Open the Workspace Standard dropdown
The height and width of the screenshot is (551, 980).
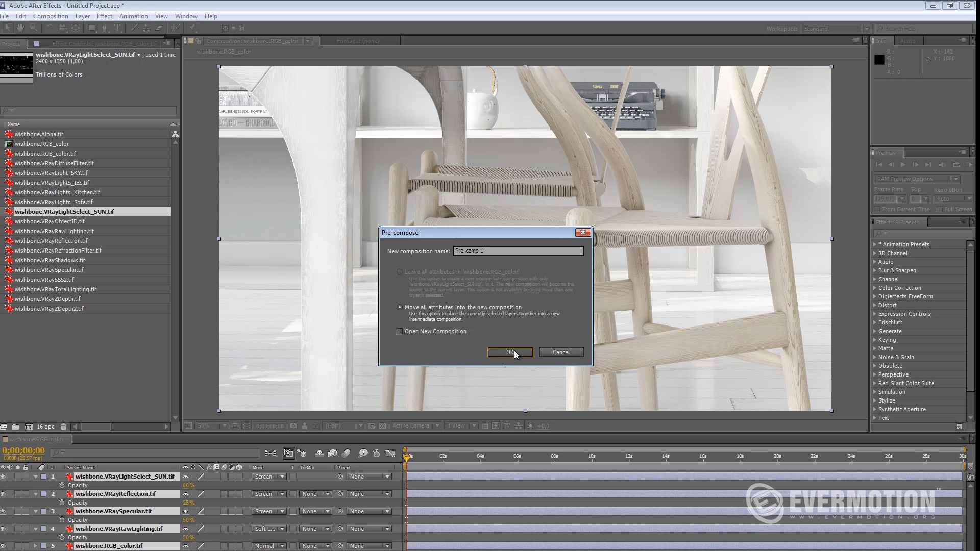tap(835, 29)
